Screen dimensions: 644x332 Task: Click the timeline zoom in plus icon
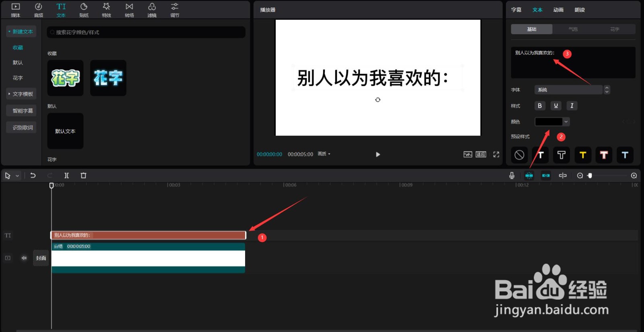[x=634, y=176]
